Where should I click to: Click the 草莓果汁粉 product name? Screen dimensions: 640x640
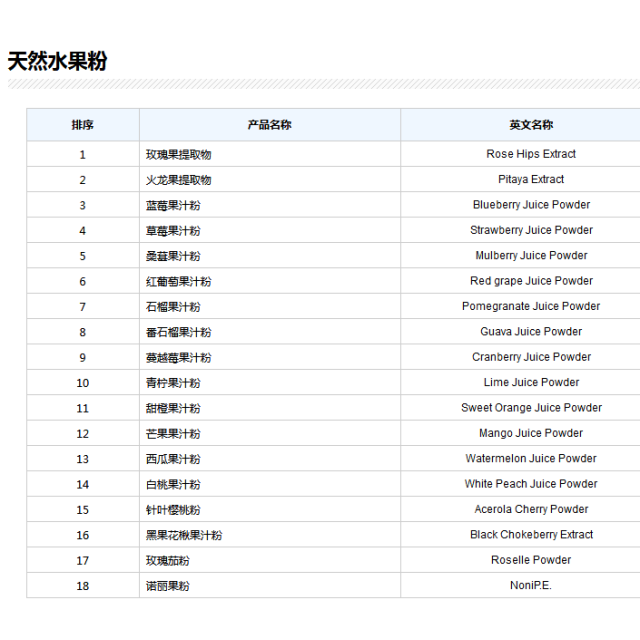[x=173, y=231]
